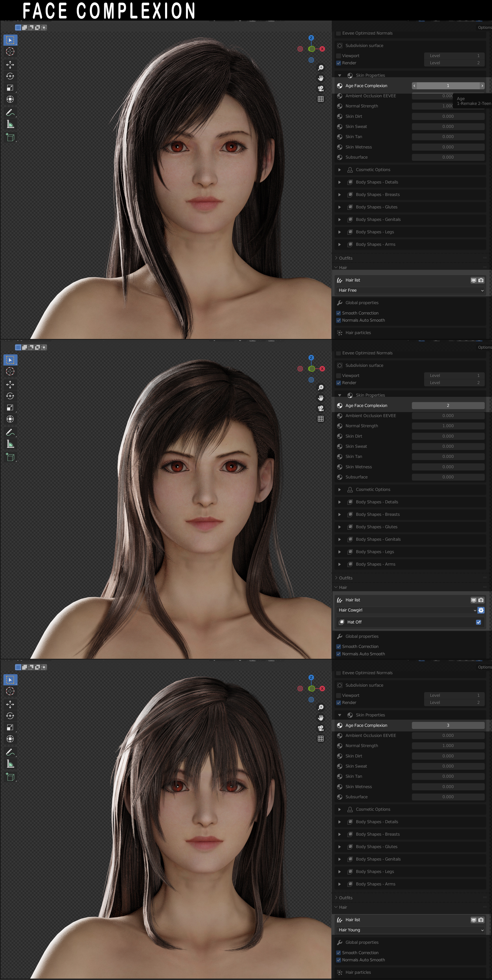Screen dimensions: 492x980
Task: Click the Subsurface value field in the bottom panel
Action: (x=448, y=797)
